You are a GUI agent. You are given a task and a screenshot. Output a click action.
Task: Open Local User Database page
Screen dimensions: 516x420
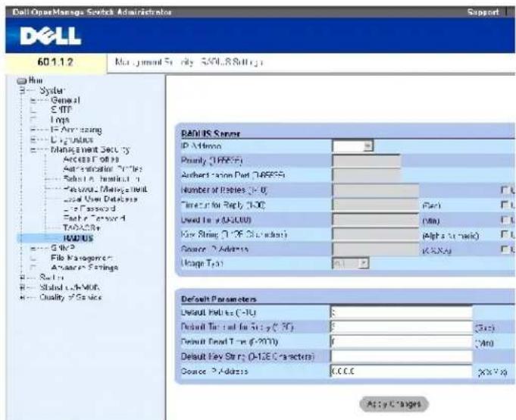(100, 199)
